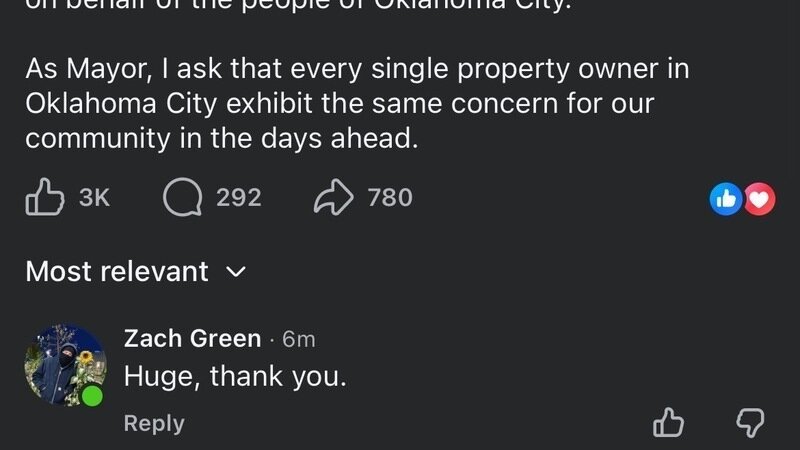Open the comments via speech bubble icon

click(182, 198)
